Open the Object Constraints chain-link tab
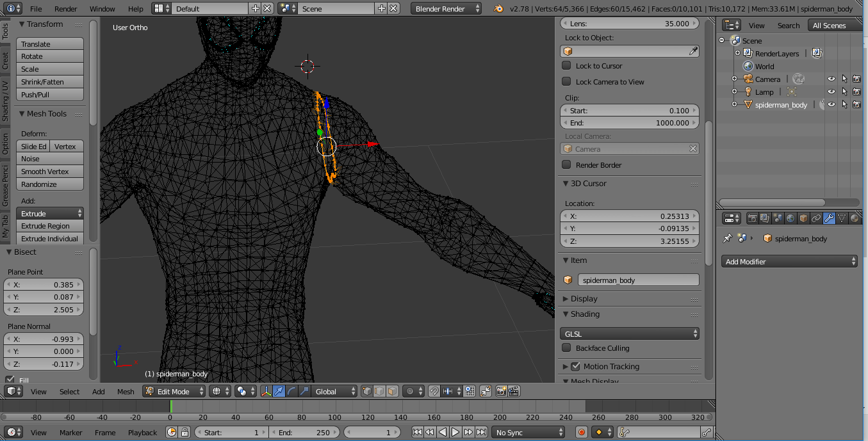The height and width of the screenshot is (441, 868). click(x=816, y=218)
